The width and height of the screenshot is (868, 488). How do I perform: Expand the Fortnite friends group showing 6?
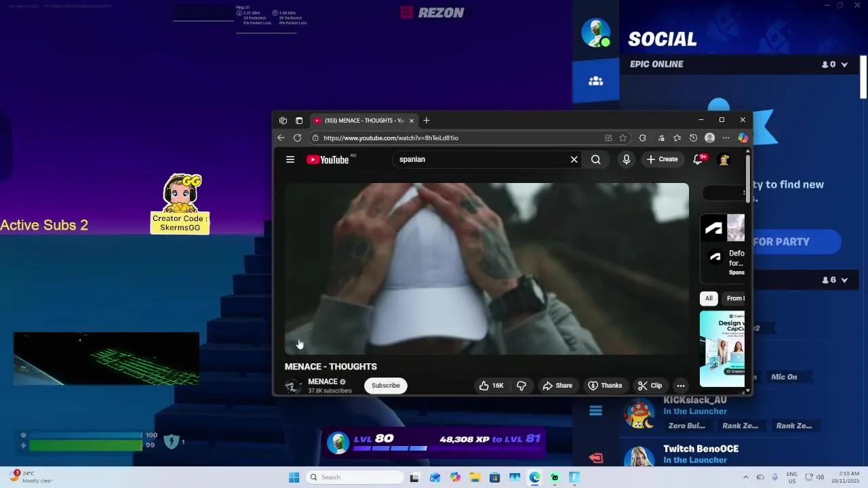click(x=844, y=280)
